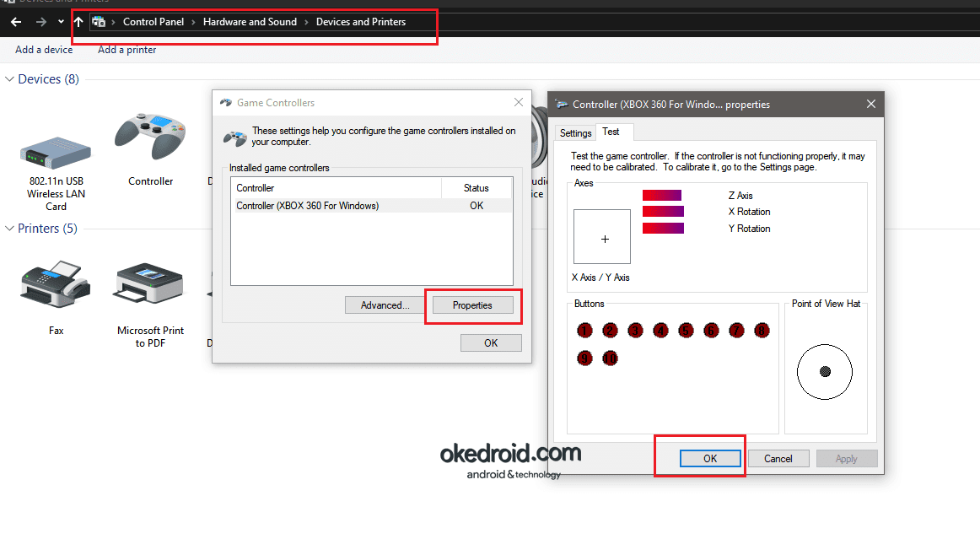The height and width of the screenshot is (539, 980).
Task: Click the Status column header
Action: tap(477, 188)
